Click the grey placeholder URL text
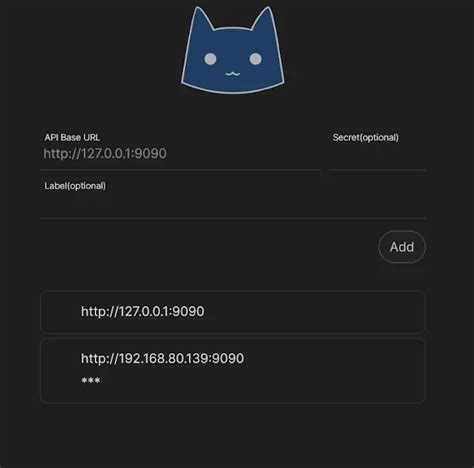The width and height of the screenshot is (474, 468). click(105, 154)
